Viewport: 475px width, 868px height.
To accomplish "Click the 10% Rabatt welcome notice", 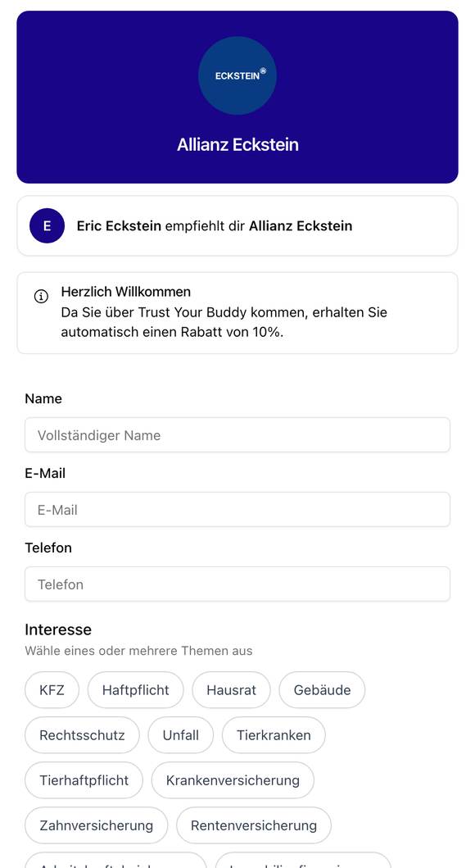I will pos(237,313).
